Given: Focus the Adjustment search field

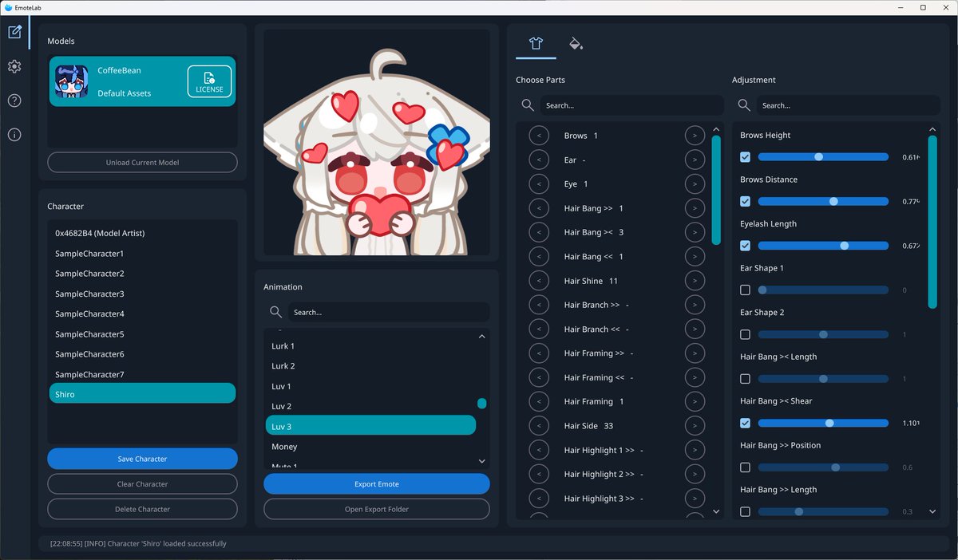Looking at the screenshot, I should (848, 105).
